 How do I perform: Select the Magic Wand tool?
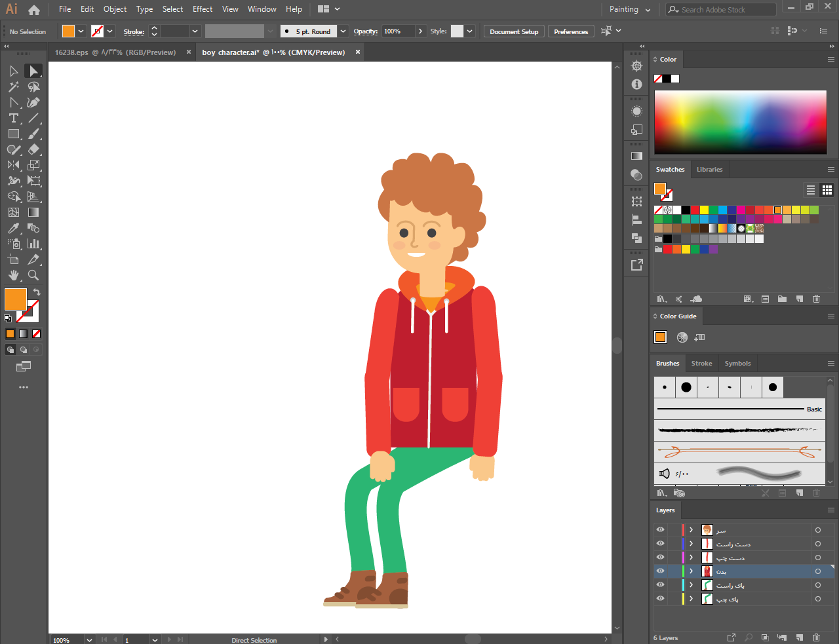tap(14, 86)
